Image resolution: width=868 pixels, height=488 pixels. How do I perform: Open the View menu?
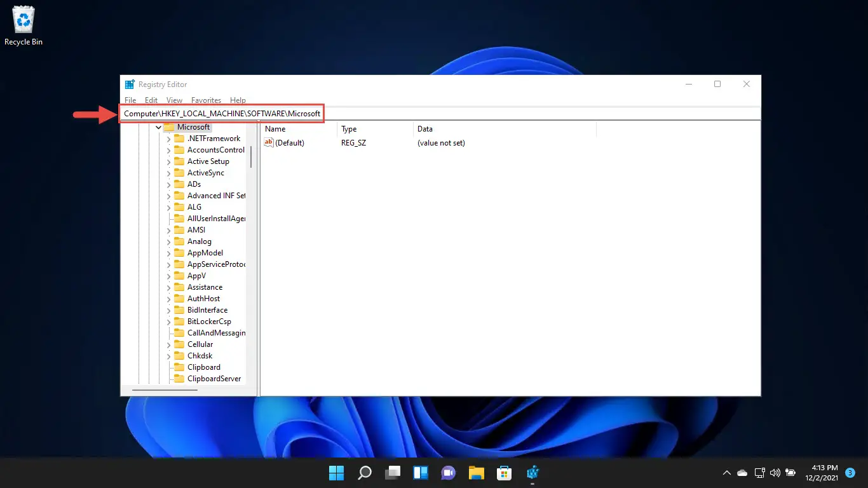pyautogui.click(x=174, y=100)
